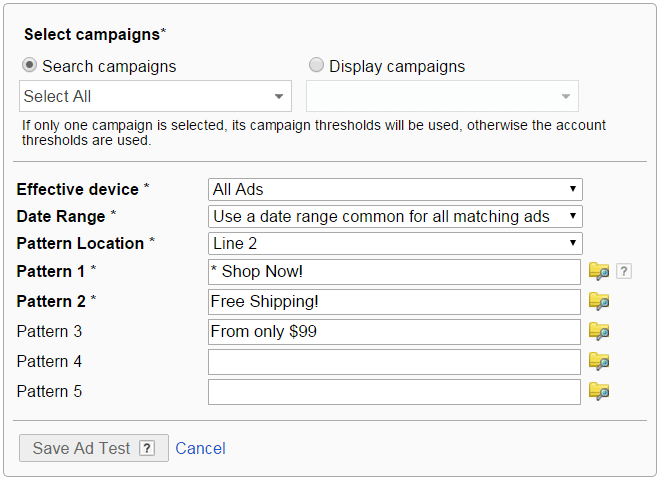Click into the empty Pattern 5 field
The height and width of the screenshot is (482, 665).
tap(394, 392)
